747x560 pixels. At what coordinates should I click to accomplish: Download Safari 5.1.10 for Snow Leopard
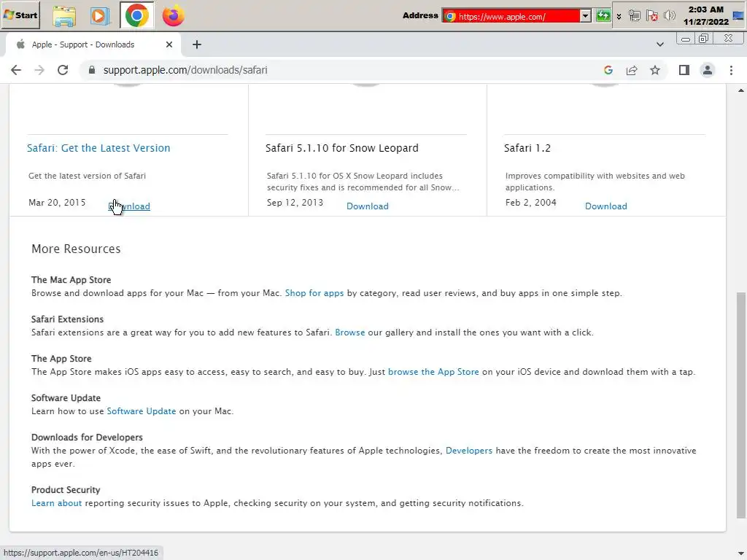pos(368,206)
